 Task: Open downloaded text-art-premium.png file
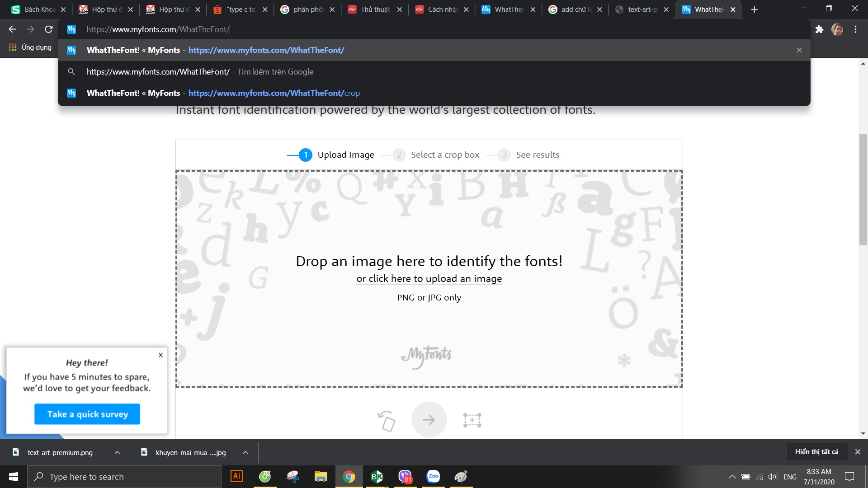click(x=60, y=452)
